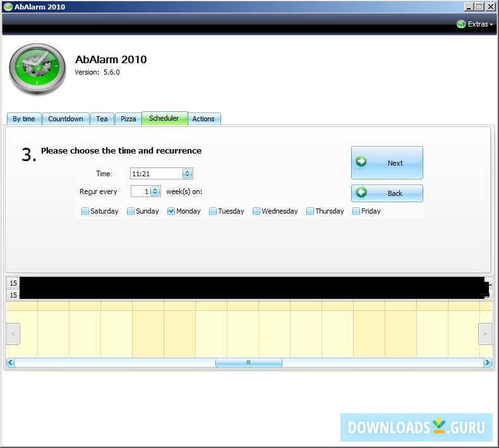Enable the Saturday checkbox
This screenshot has width=499, height=448.
(x=85, y=211)
